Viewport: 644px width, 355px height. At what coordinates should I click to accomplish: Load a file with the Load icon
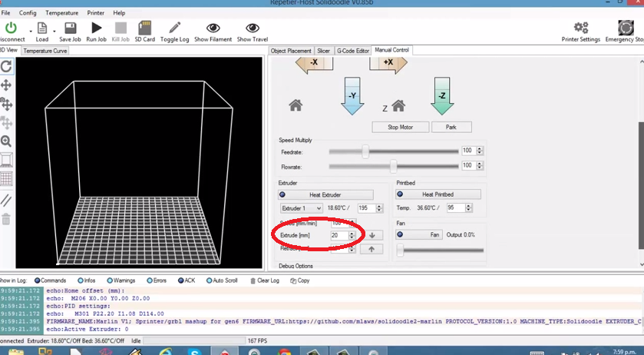pos(42,28)
